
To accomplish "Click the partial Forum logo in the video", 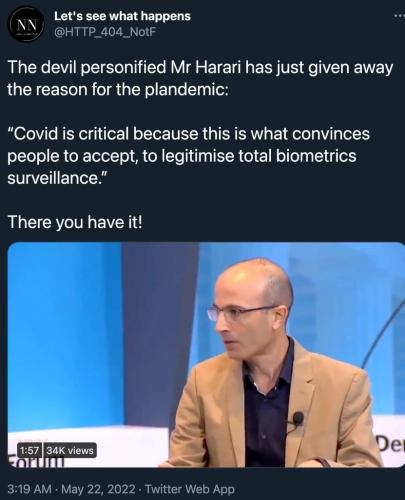I will pos(35,462).
